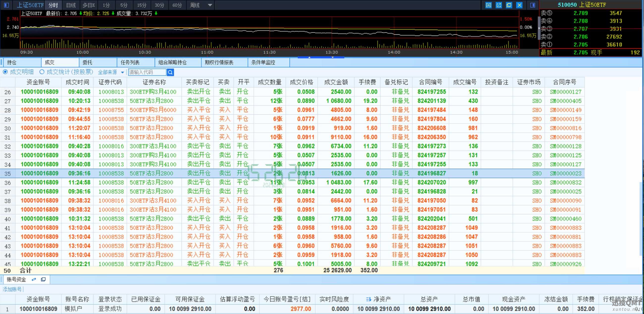644x314 pixels.
Task: Click the up arrow on chart divider
Action: 309,57
